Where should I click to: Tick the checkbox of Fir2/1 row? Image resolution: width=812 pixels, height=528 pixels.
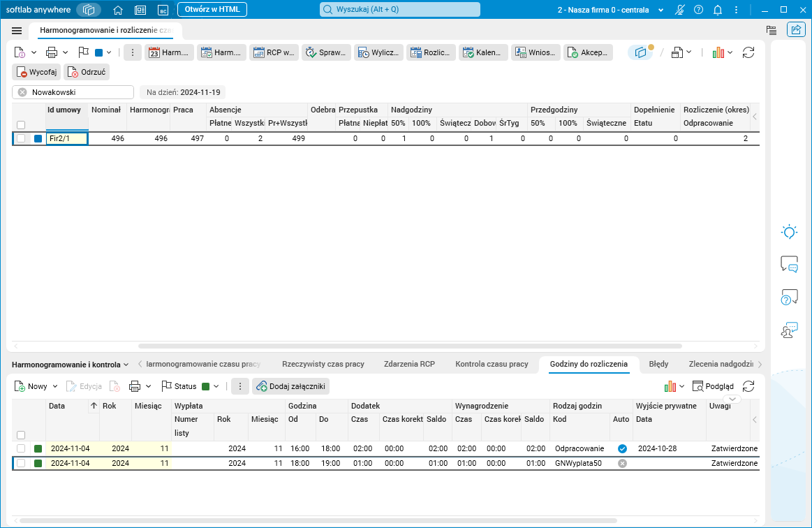[x=21, y=138]
